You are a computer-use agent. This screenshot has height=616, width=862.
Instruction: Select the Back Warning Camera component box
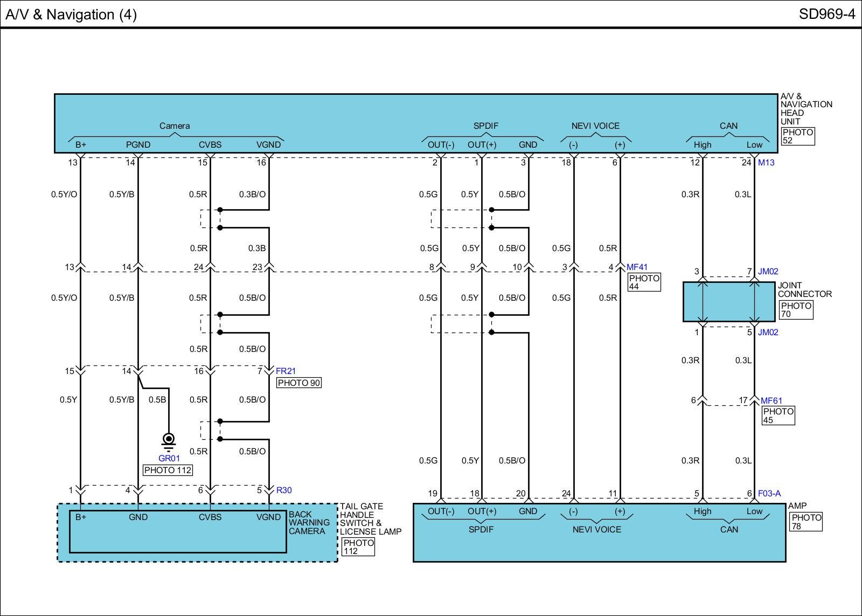coord(178,531)
